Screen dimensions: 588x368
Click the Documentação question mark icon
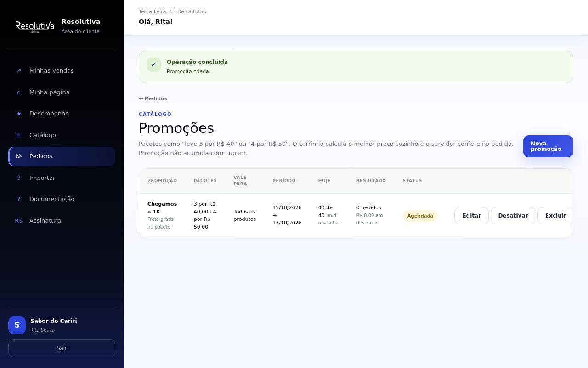(x=19, y=199)
